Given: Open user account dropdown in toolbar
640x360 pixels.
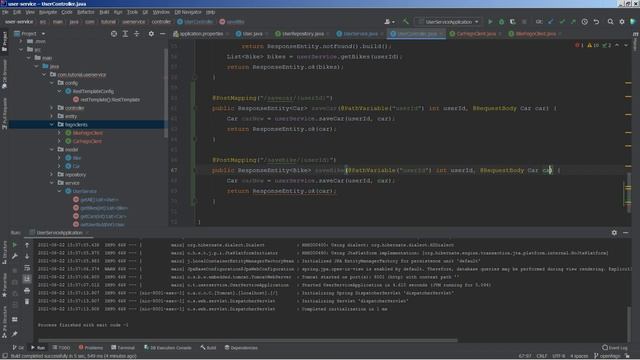Looking at the screenshot, I should 389,22.
